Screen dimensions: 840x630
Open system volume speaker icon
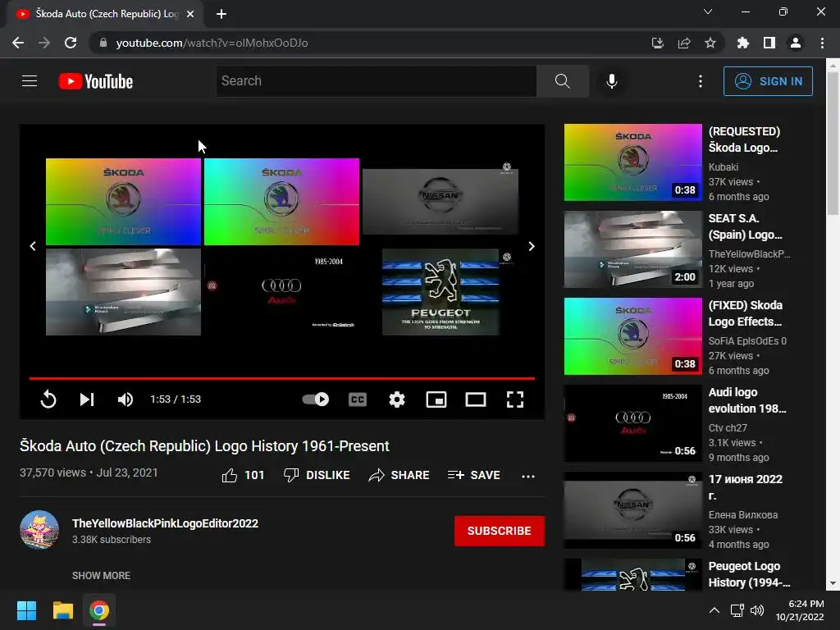(757, 610)
